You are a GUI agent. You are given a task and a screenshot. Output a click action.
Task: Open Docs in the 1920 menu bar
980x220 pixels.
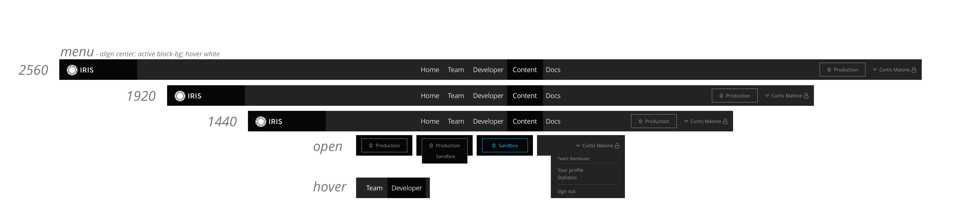pyautogui.click(x=553, y=96)
